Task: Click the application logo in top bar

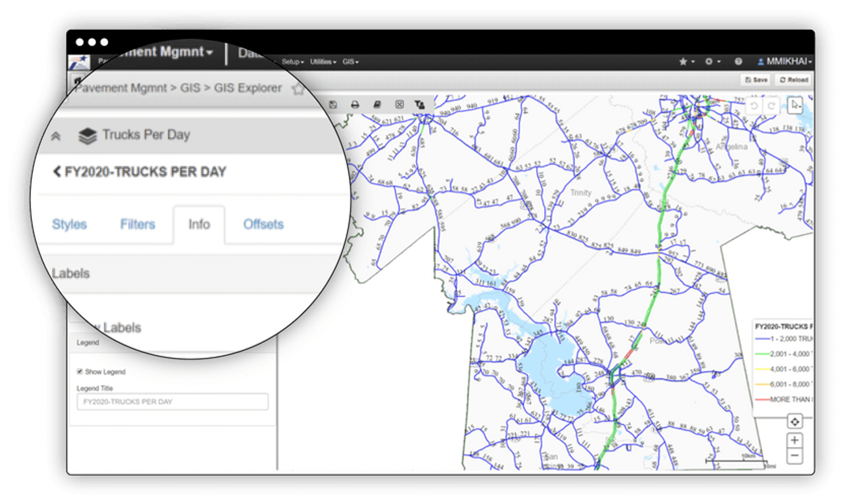Action: (79, 62)
